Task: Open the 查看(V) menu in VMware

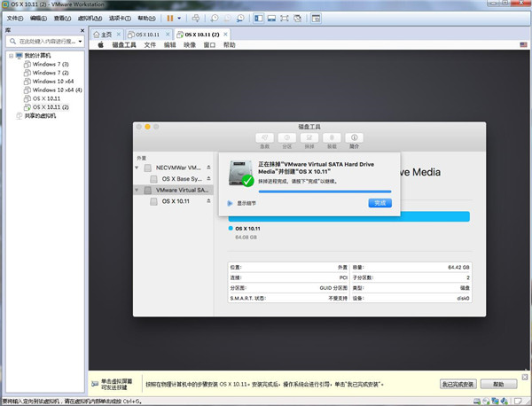Action: [x=62, y=19]
